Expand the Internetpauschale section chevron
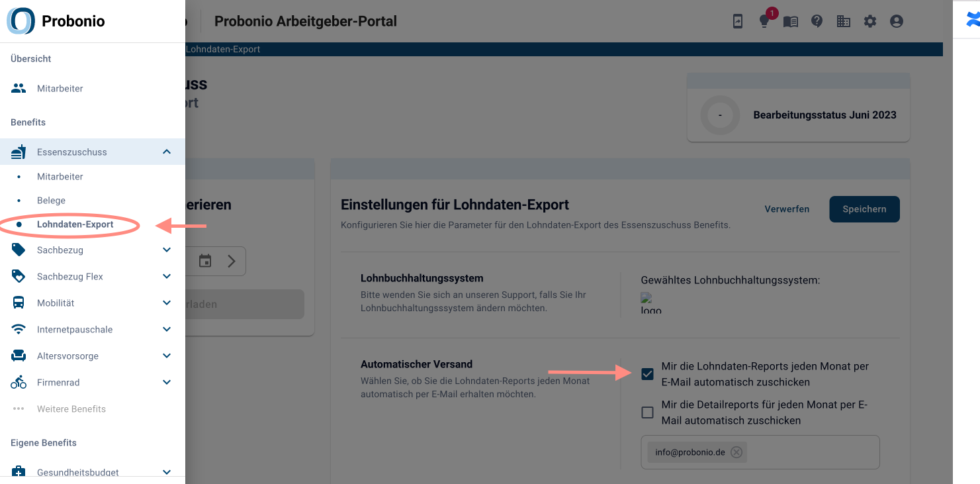 coord(167,329)
